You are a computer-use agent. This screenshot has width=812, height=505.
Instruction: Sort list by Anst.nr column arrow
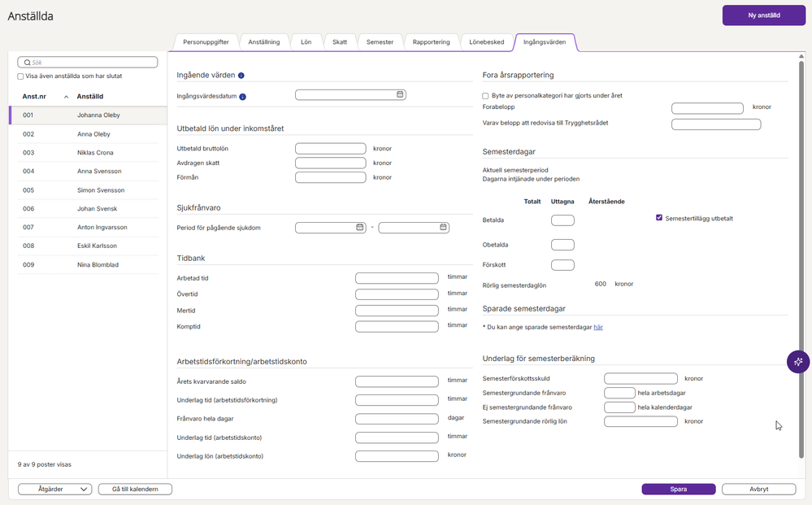tap(66, 97)
